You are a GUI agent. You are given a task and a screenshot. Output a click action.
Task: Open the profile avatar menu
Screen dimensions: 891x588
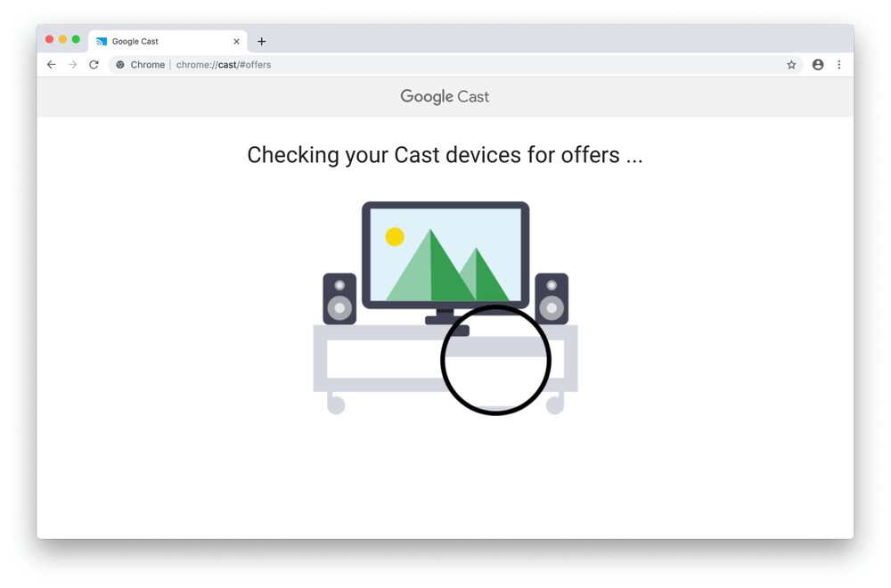pyautogui.click(x=818, y=65)
